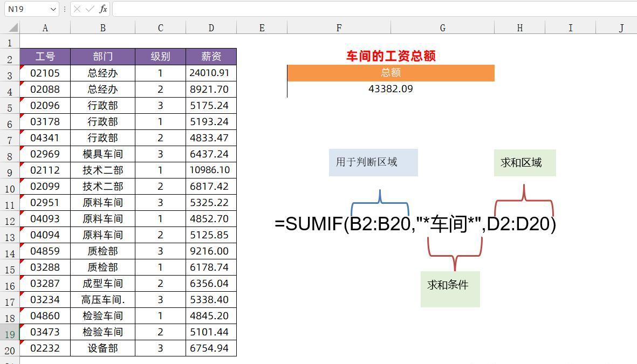Open the Name Box dropdown arrow
637x364 pixels.
[53, 9]
